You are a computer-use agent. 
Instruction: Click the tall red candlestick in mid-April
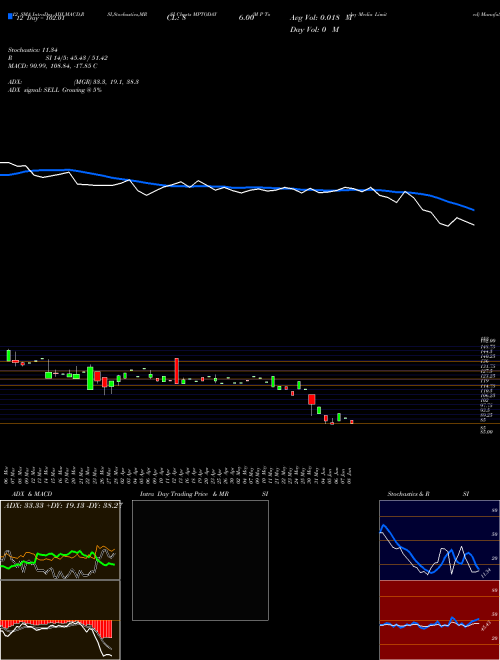[177, 371]
